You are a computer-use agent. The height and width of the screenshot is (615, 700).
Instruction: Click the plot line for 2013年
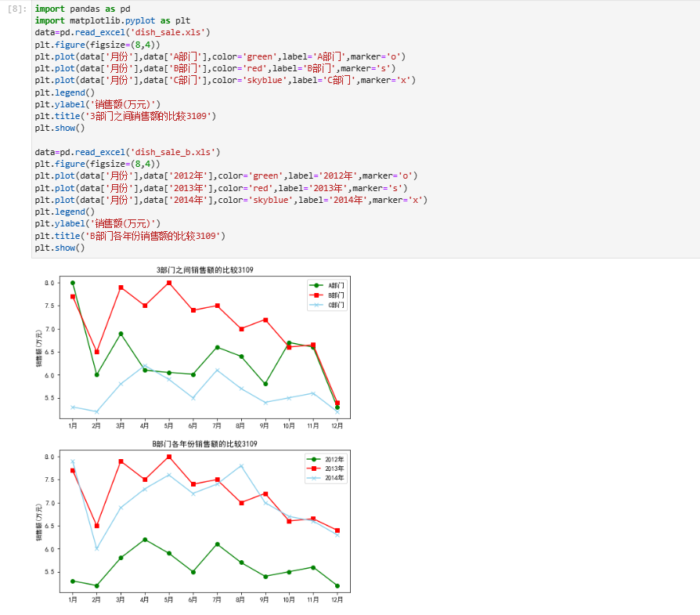tap(221, 188)
